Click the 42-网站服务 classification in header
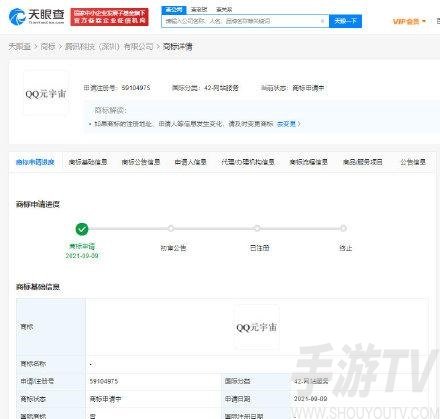Image resolution: width=440 pixels, height=419 pixels. pyautogui.click(x=221, y=88)
